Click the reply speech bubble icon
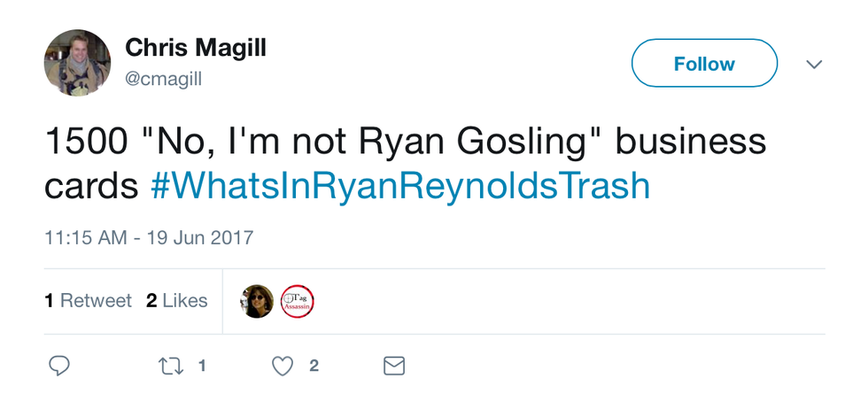 (x=59, y=366)
